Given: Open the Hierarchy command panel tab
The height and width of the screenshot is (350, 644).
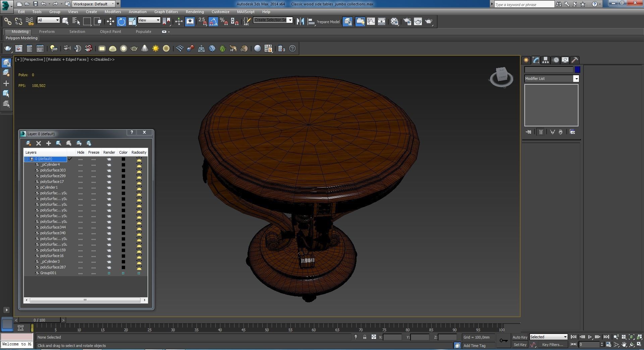Looking at the screenshot, I should 546,60.
